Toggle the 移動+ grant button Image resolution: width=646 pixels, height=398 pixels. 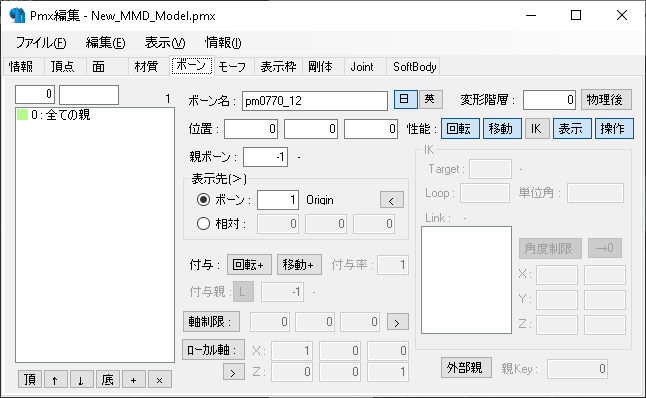coord(299,265)
